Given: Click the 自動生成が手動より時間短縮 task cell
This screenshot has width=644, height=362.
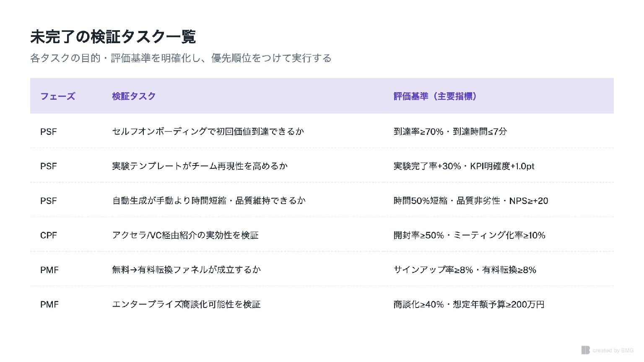Looking at the screenshot, I should point(209,201).
